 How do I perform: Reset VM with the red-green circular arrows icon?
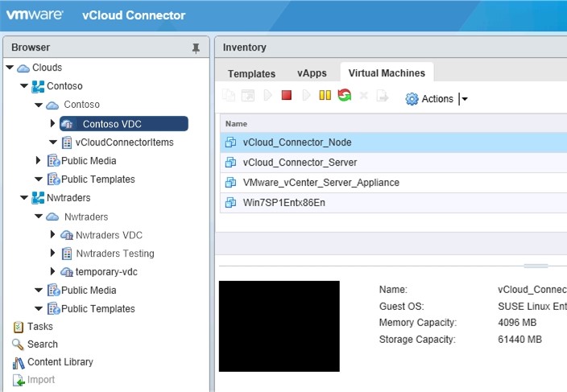click(x=344, y=95)
